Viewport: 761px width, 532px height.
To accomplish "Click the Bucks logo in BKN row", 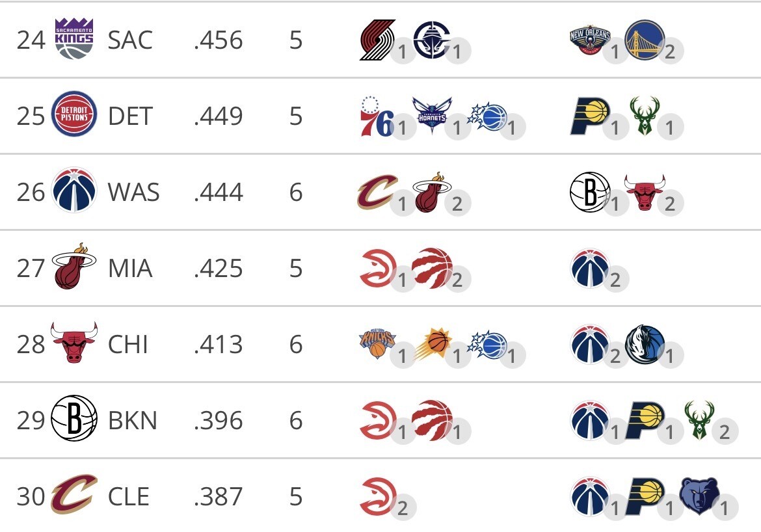I will (699, 420).
